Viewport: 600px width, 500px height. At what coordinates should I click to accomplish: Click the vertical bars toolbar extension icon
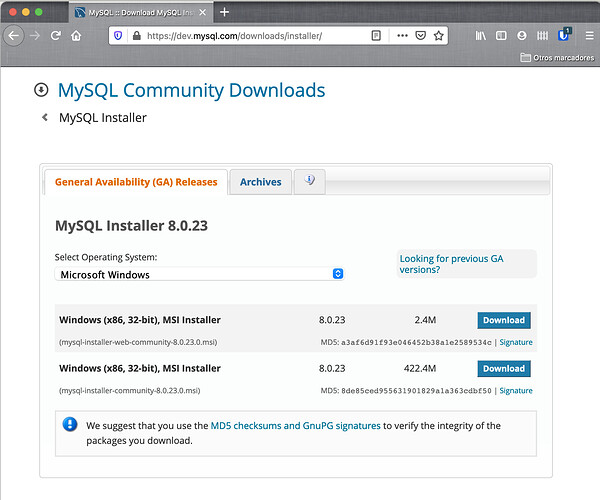click(542, 36)
